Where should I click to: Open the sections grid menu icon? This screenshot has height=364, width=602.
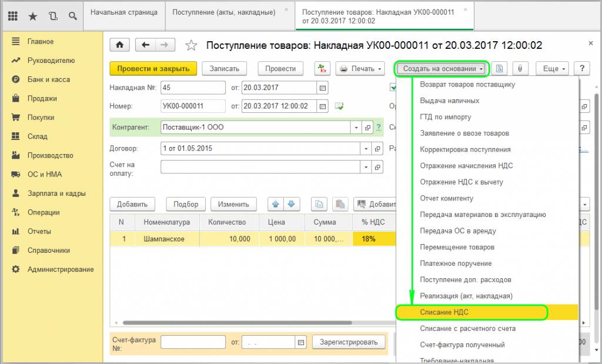[13, 16]
